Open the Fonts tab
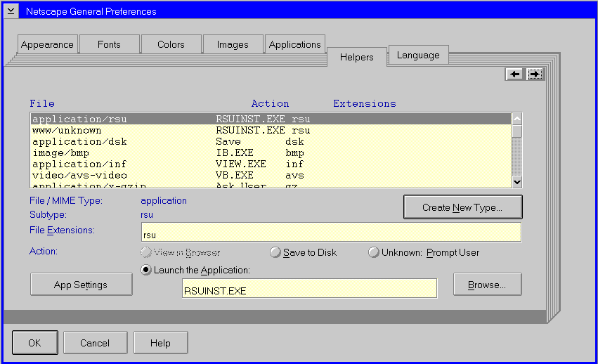The width and height of the screenshot is (598, 364). pyautogui.click(x=109, y=45)
